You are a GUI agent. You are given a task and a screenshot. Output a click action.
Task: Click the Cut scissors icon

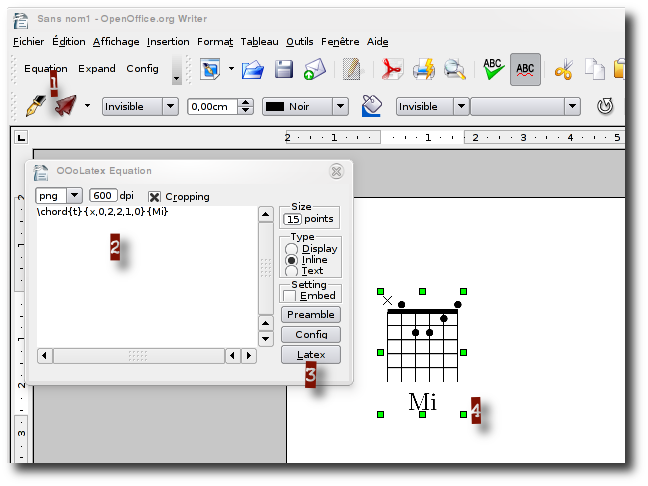coord(564,69)
